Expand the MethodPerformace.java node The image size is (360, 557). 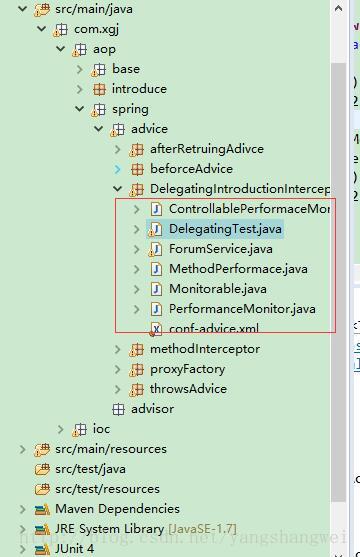pos(137,269)
